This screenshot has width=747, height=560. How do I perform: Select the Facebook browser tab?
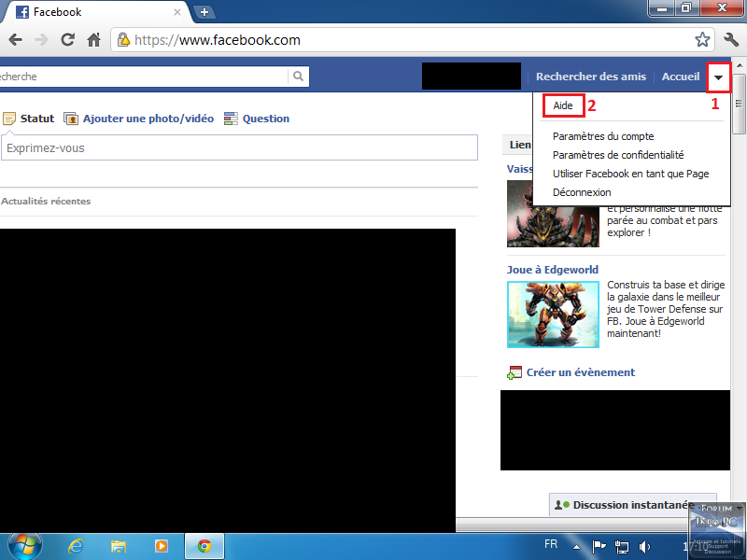(x=95, y=12)
